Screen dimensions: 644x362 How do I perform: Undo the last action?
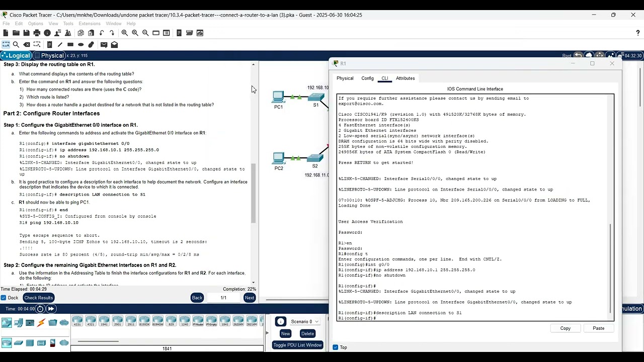point(102,33)
